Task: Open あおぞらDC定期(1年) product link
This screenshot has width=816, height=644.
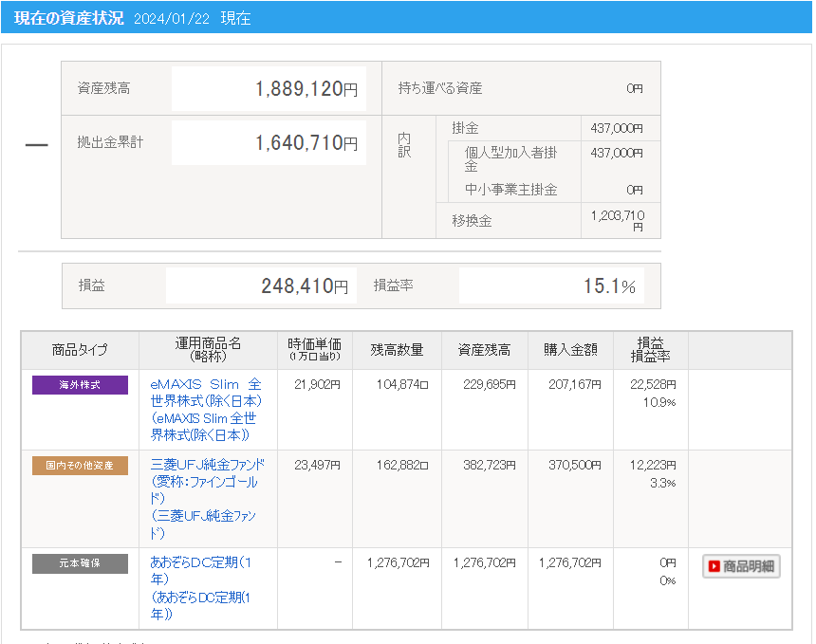Action: (201, 588)
